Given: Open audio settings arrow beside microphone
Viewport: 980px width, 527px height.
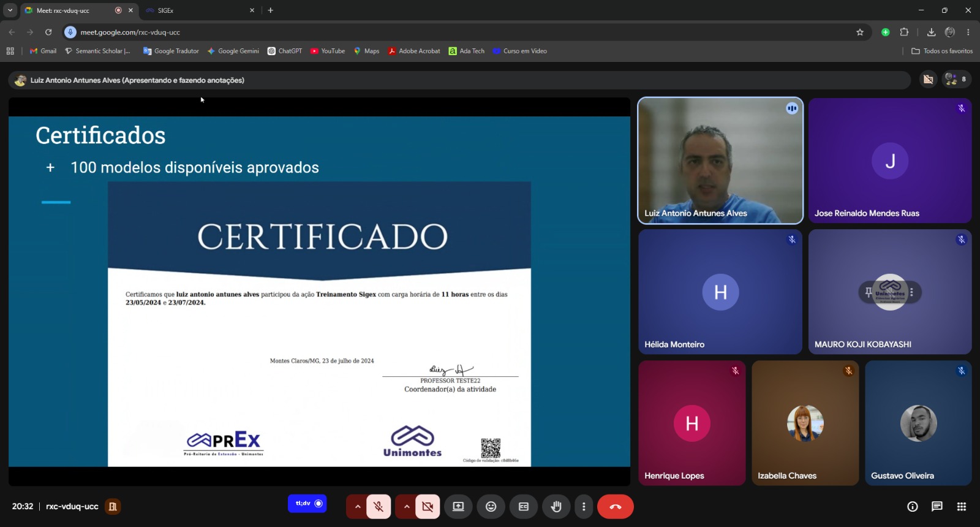Looking at the screenshot, I should pyautogui.click(x=358, y=507).
